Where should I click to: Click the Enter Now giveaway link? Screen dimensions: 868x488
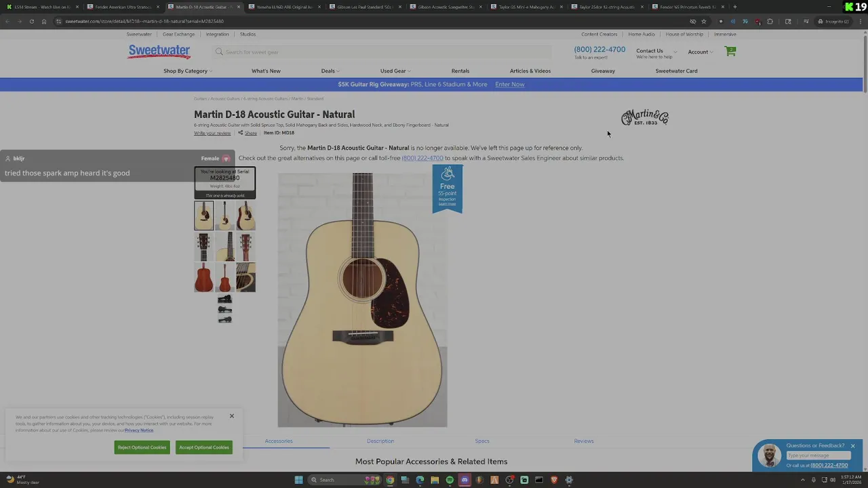pos(510,84)
